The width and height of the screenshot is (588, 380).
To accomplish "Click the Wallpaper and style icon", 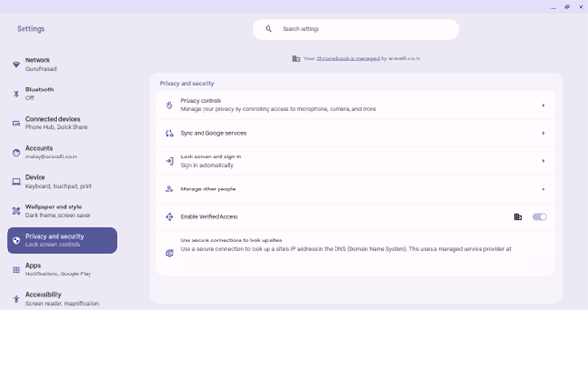I will point(16,211).
